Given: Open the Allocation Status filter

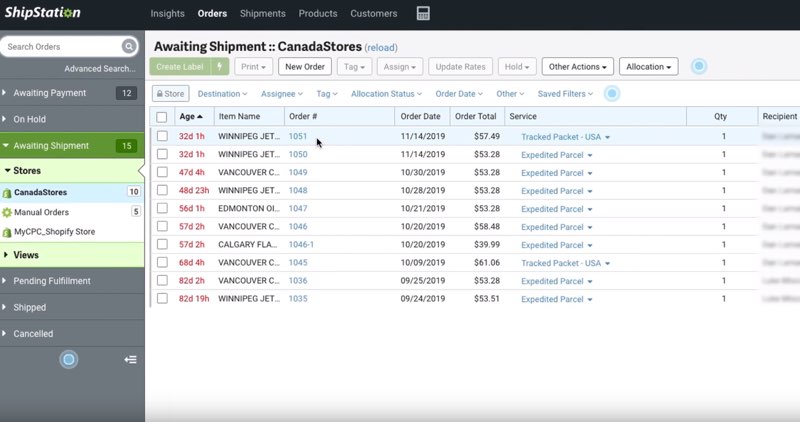Looking at the screenshot, I should click(x=386, y=94).
